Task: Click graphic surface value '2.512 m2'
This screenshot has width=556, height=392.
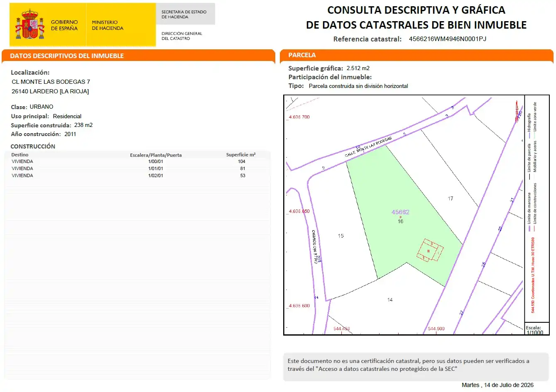Action: (x=358, y=68)
